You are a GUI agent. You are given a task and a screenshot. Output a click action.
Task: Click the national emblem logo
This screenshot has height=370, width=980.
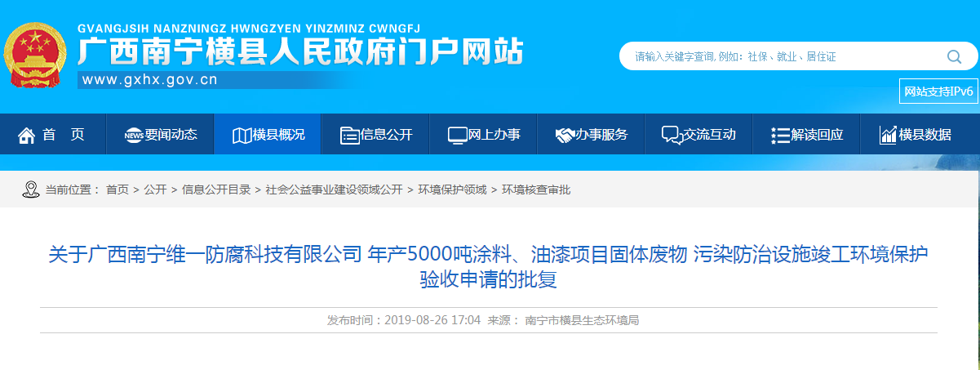[x=34, y=55]
